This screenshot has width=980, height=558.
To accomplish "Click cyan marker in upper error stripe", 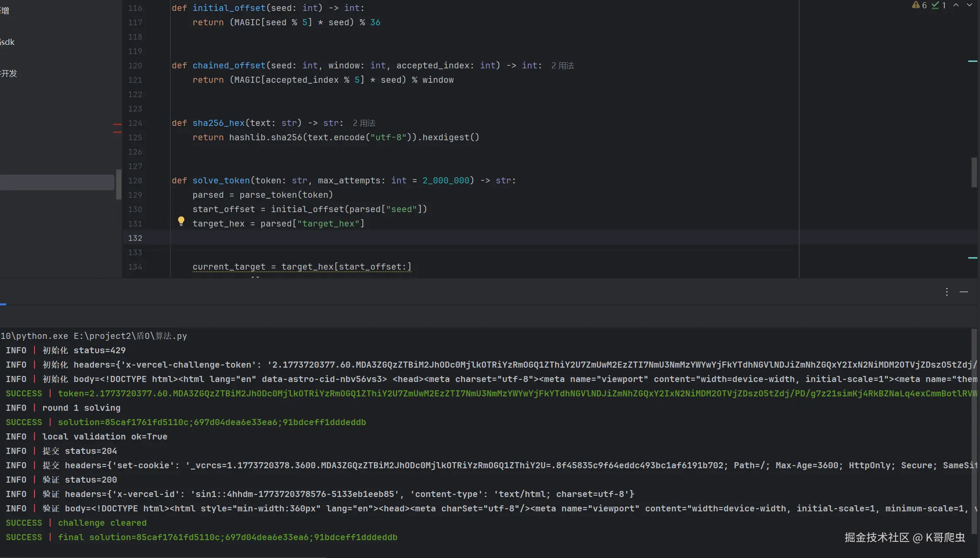I will (x=972, y=61).
